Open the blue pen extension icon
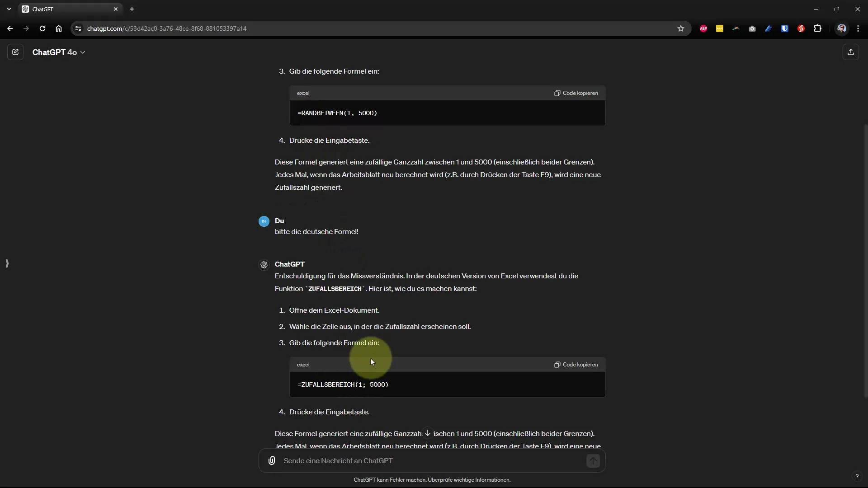 pyautogui.click(x=769, y=28)
